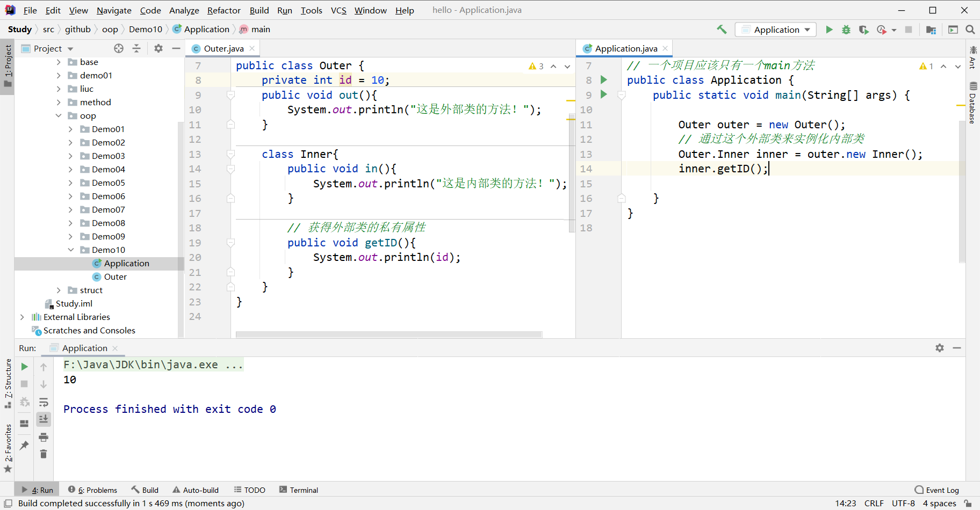Screen dimensions: 980x510
Task: Click the print icon in Run panel
Action: click(x=44, y=437)
